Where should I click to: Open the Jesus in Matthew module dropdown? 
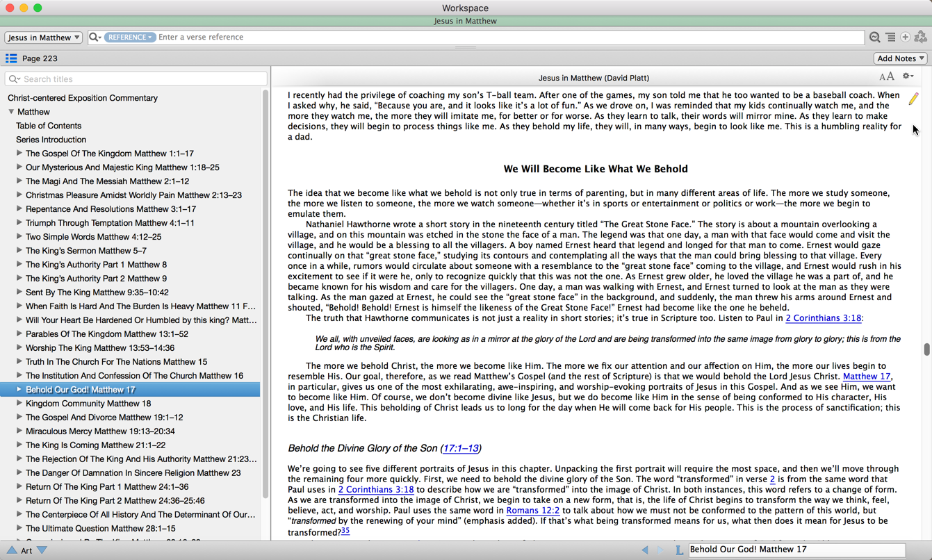44,38
